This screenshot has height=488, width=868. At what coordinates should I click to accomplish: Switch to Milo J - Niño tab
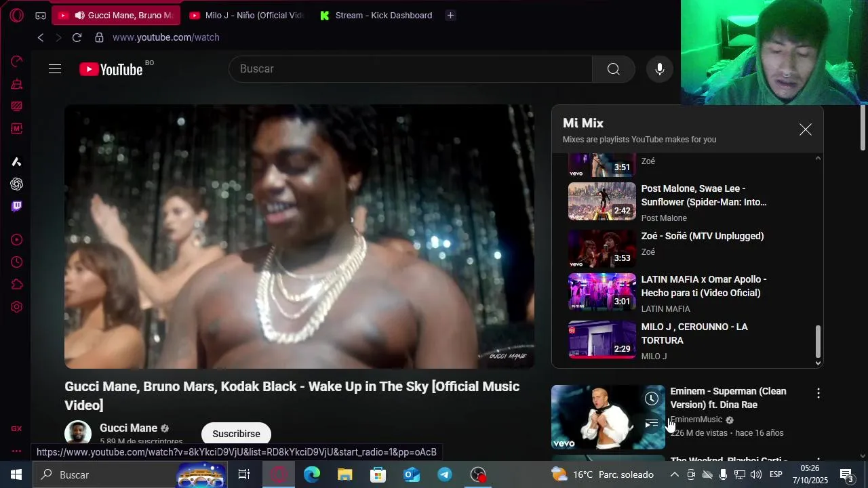[248, 15]
